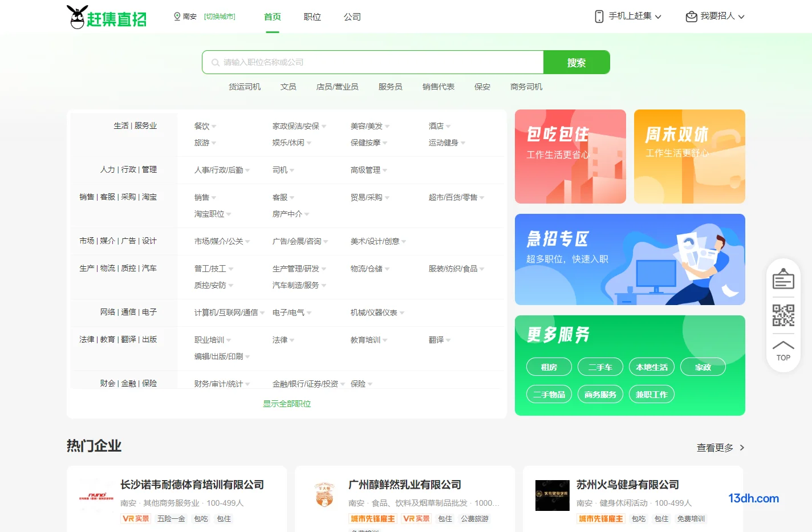Expand the 超市/百货/零售 category
Screen dimensions: 812x532
tap(456, 197)
